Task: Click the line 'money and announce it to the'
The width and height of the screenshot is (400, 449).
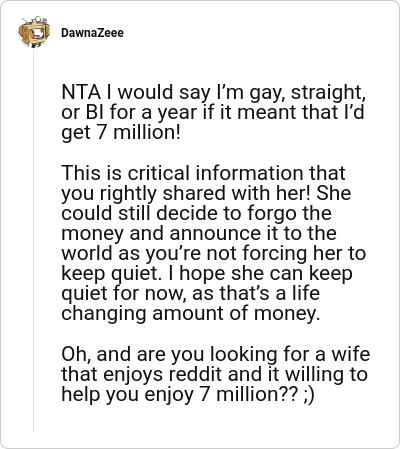Action: click(x=199, y=233)
